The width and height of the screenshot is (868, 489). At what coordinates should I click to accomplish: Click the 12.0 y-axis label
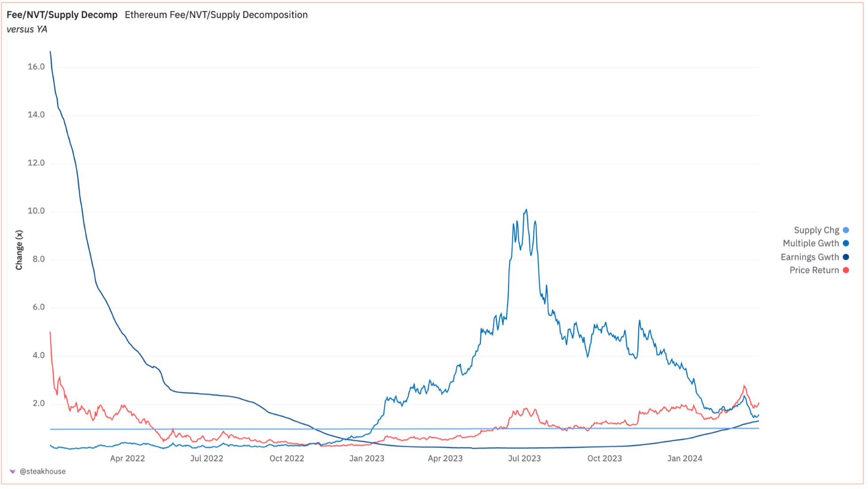point(36,163)
